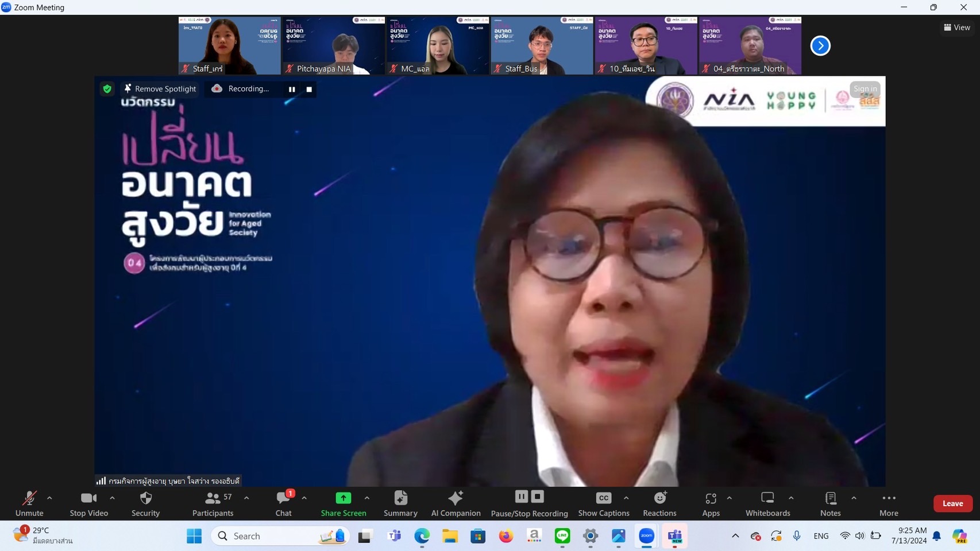Open Microsoft Teams (new) from taskbar
The image size is (980, 551).
(675, 536)
